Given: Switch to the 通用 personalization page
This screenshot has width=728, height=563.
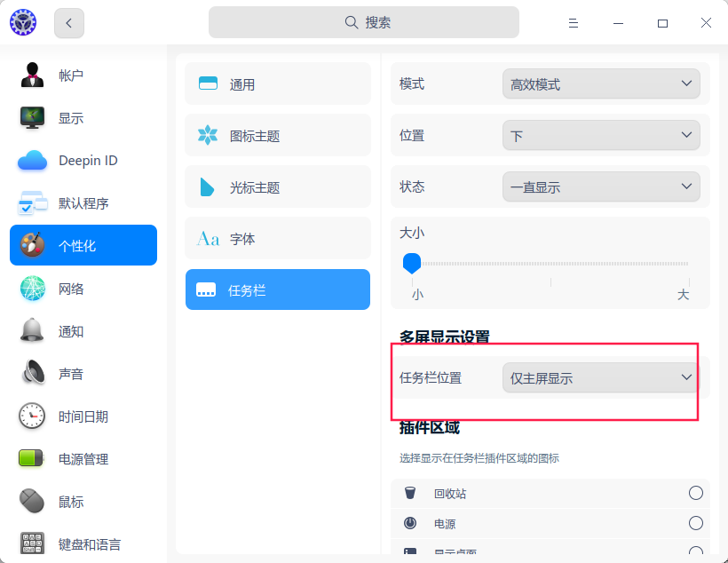Looking at the screenshot, I should coord(278,83).
